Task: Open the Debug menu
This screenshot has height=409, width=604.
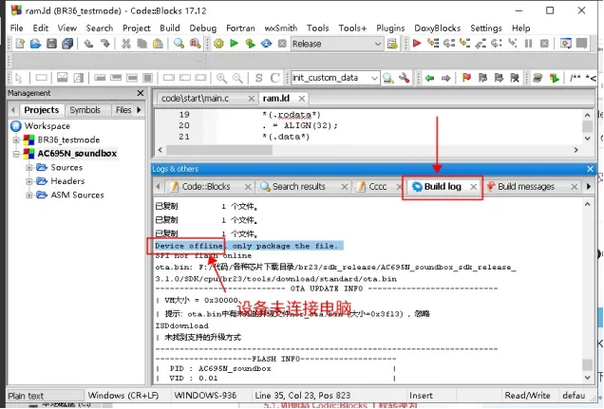Action: (203, 28)
